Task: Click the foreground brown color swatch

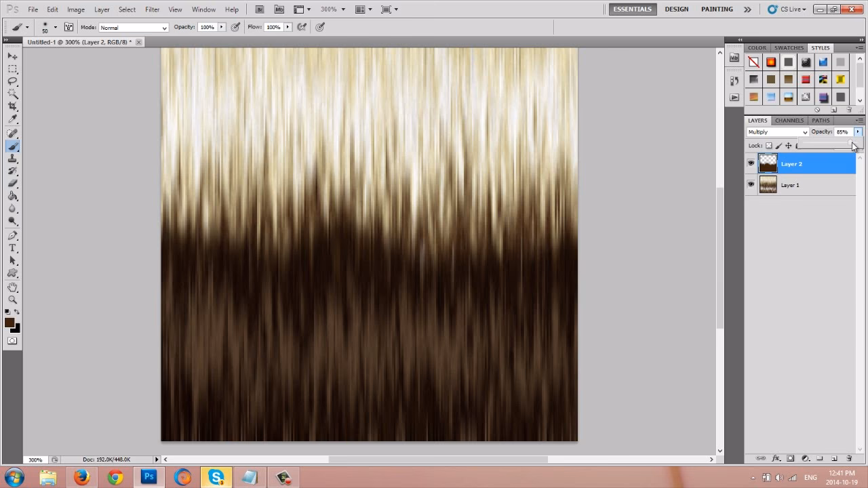Action: click(9, 323)
